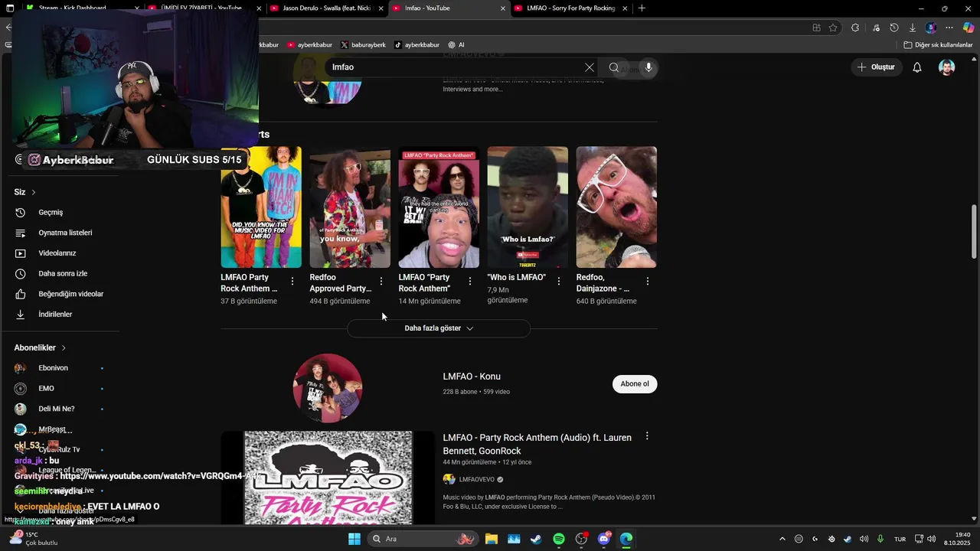Open browser downloads arrow icon

[913, 28]
